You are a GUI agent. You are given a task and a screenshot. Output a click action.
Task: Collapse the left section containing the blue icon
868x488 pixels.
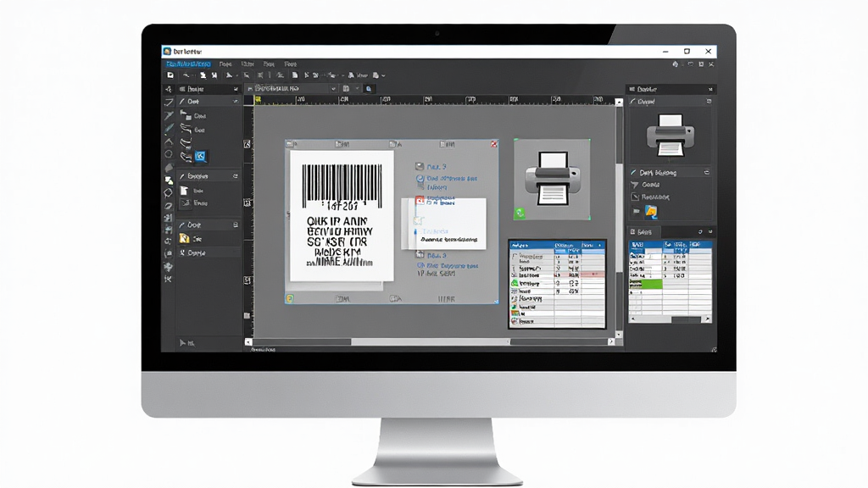click(236, 102)
